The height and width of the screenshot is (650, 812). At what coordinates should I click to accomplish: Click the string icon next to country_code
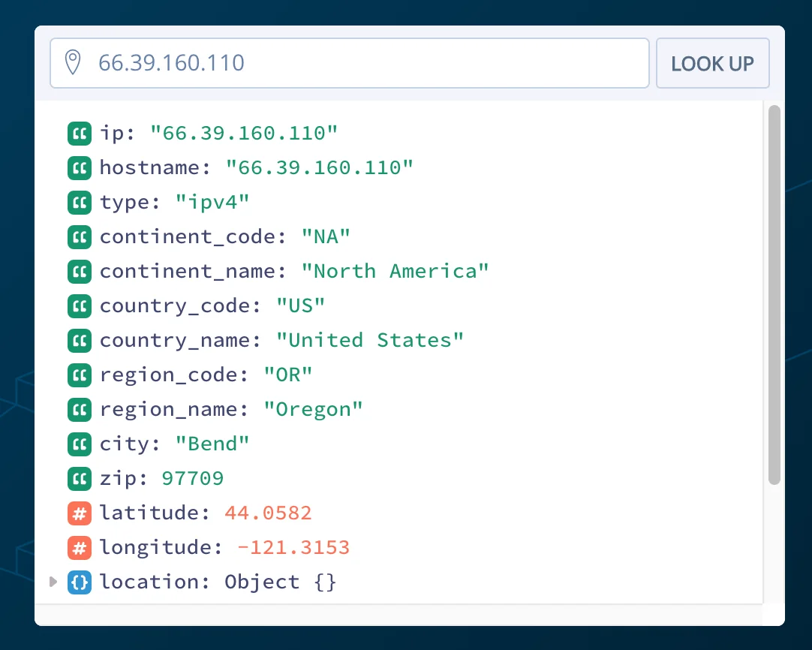point(80,306)
